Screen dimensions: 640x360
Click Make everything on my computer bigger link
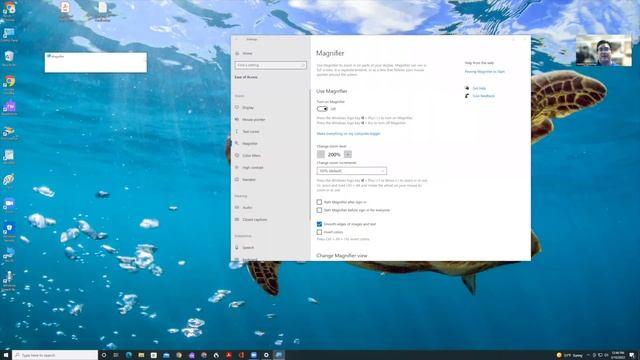point(348,134)
